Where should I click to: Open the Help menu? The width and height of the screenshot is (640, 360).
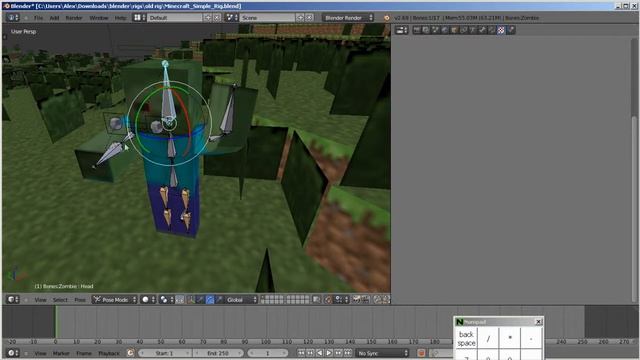(x=120, y=18)
